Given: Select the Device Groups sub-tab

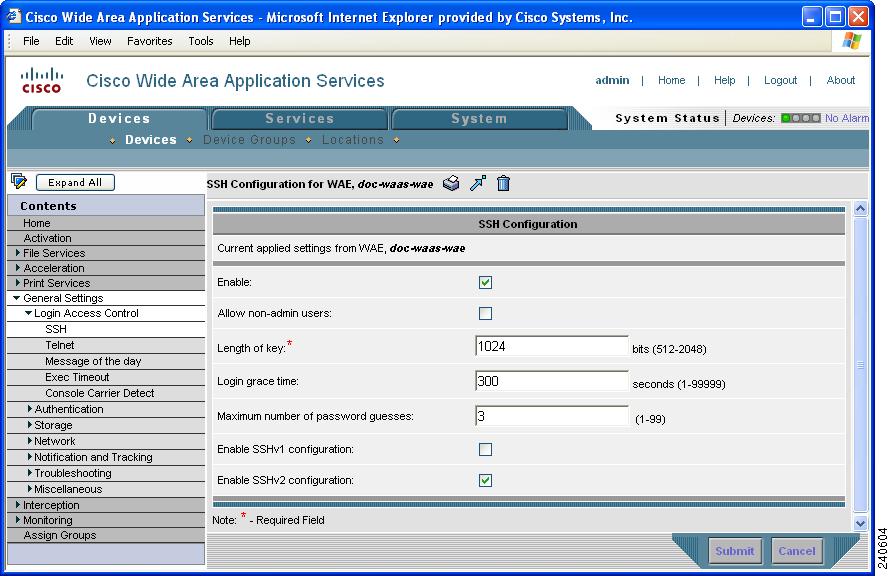Looking at the screenshot, I should point(249,140).
